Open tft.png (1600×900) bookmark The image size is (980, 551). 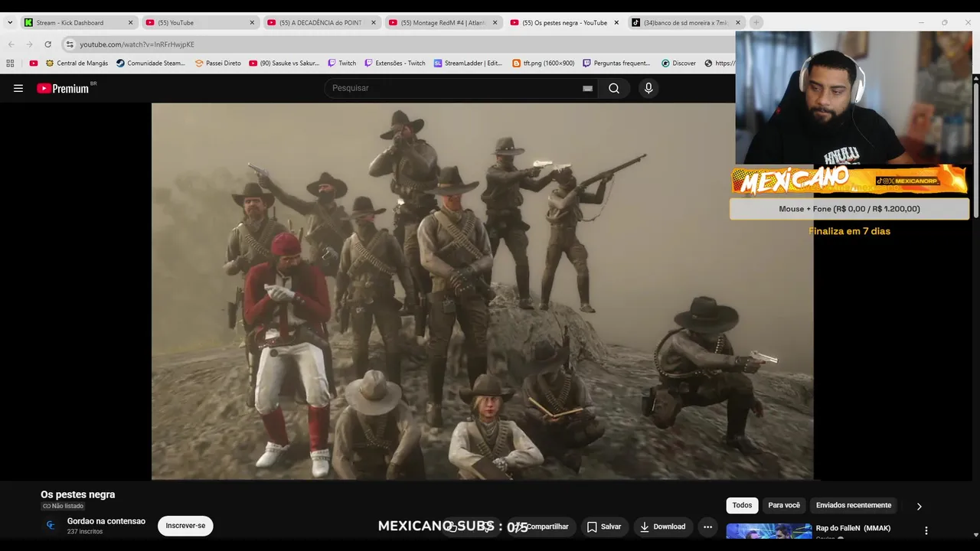pos(543,64)
